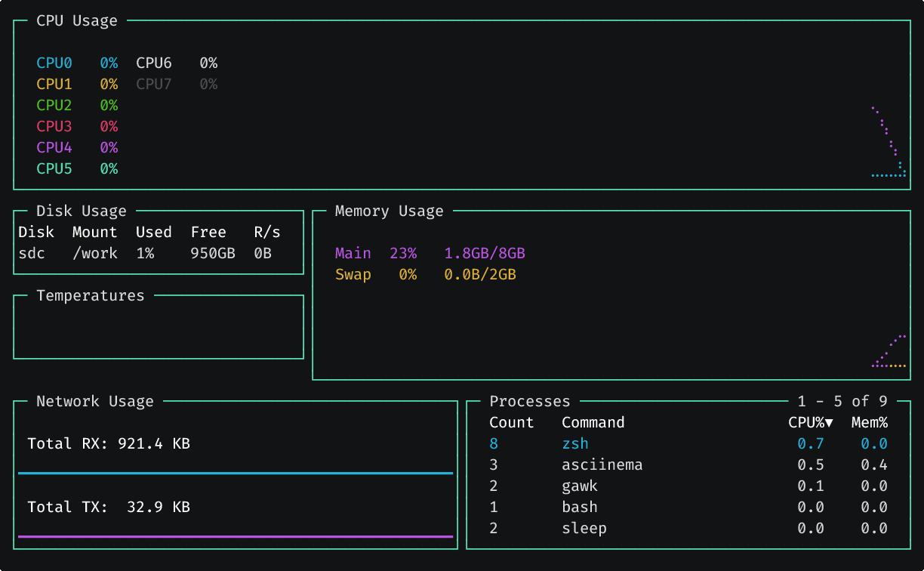Select the gawk process row
Screen dimensions: 924x571
(x=579, y=486)
